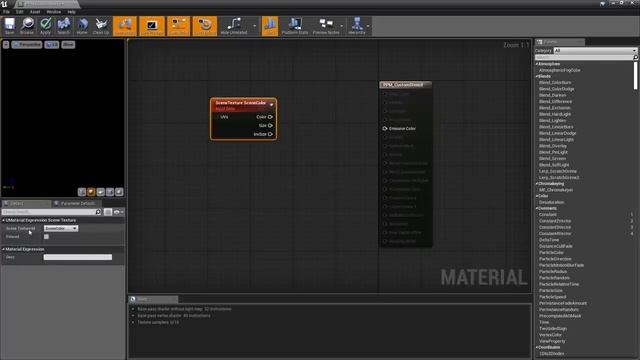Open the Window menu
Screen dimensions: 640x360
click(54, 12)
